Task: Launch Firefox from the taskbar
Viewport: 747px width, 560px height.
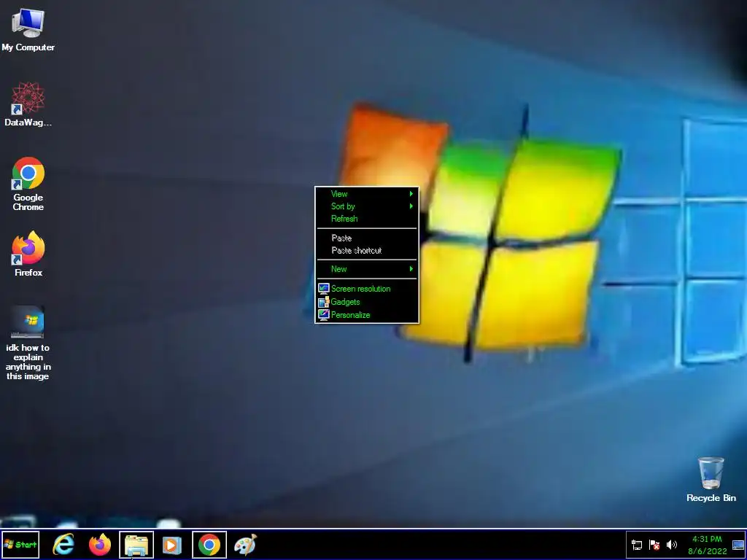Action: click(x=99, y=544)
